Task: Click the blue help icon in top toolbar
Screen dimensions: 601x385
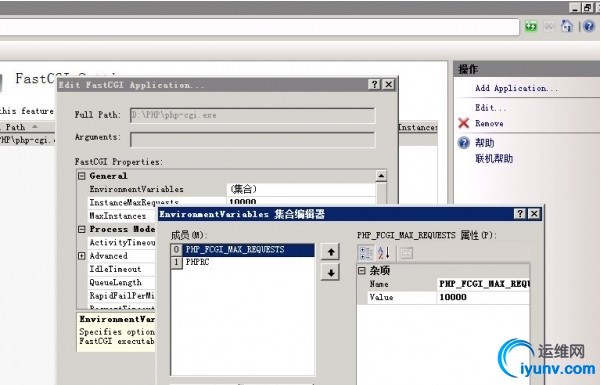Action: (589, 26)
